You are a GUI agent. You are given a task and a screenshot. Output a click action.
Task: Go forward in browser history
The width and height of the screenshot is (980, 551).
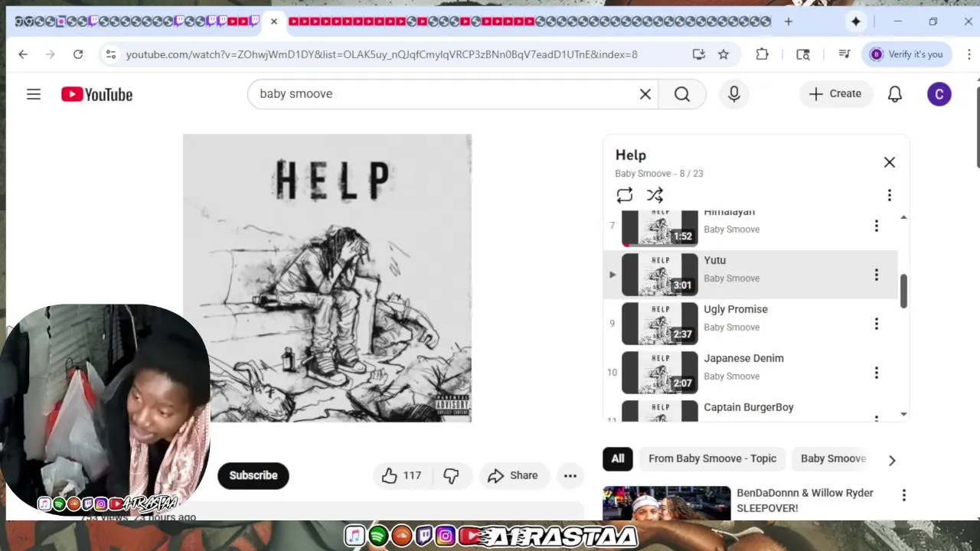(51, 54)
